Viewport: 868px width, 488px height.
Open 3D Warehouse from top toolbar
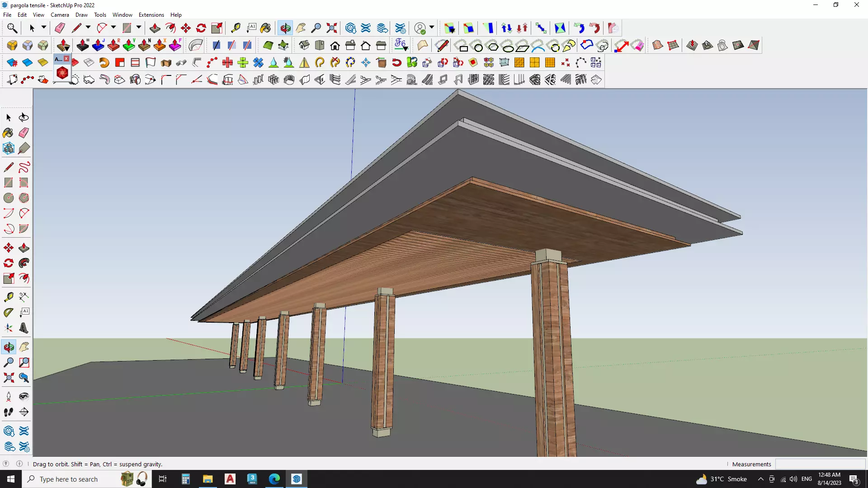(350, 28)
